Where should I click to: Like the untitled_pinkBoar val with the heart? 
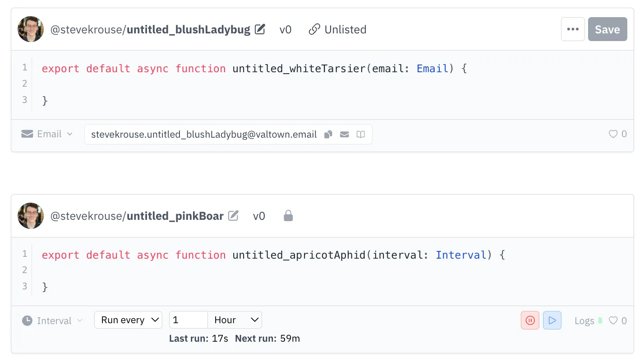pos(613,320)
